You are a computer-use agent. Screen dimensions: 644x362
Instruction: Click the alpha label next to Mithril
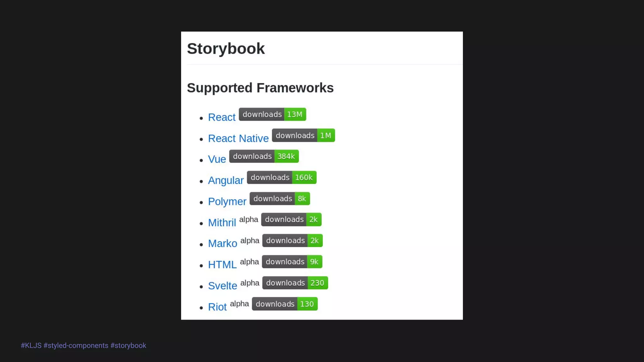(248, 220)
